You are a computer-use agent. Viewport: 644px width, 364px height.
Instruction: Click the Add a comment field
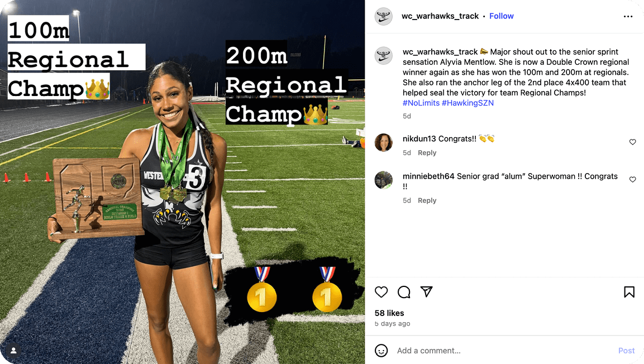pos(503,351)
